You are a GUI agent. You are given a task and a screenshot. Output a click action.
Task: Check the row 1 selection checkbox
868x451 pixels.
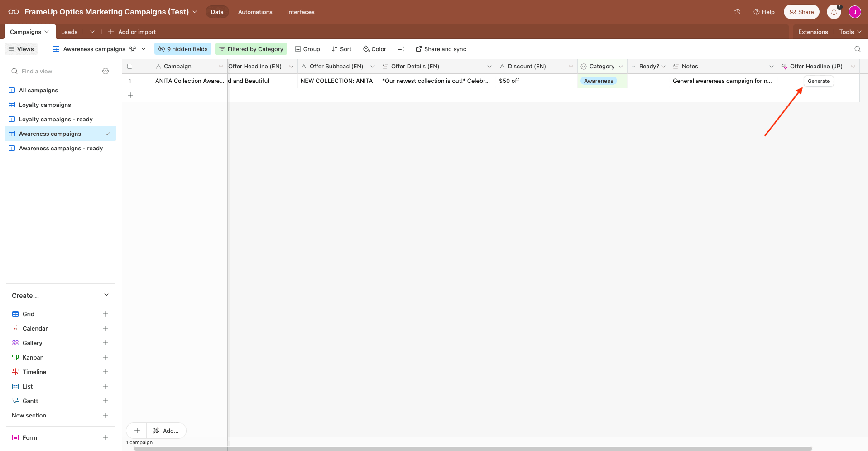pos(130,81)
